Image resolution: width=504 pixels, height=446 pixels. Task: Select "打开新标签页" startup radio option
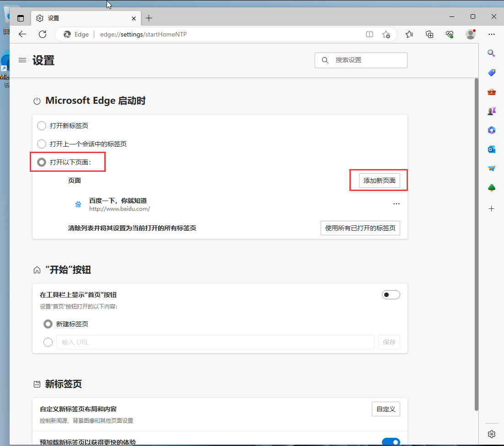click(42, 126)
